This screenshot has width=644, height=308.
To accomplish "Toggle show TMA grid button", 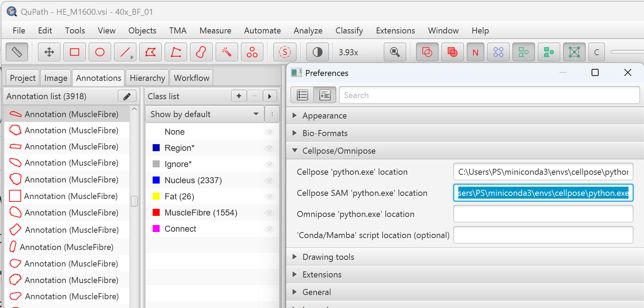I will pyautogui.click(x=498, y=52).
